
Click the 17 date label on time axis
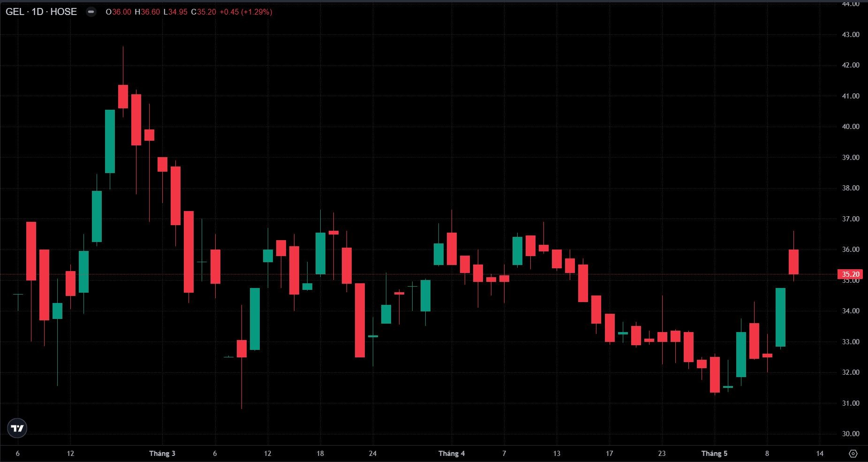click(609, 454)
